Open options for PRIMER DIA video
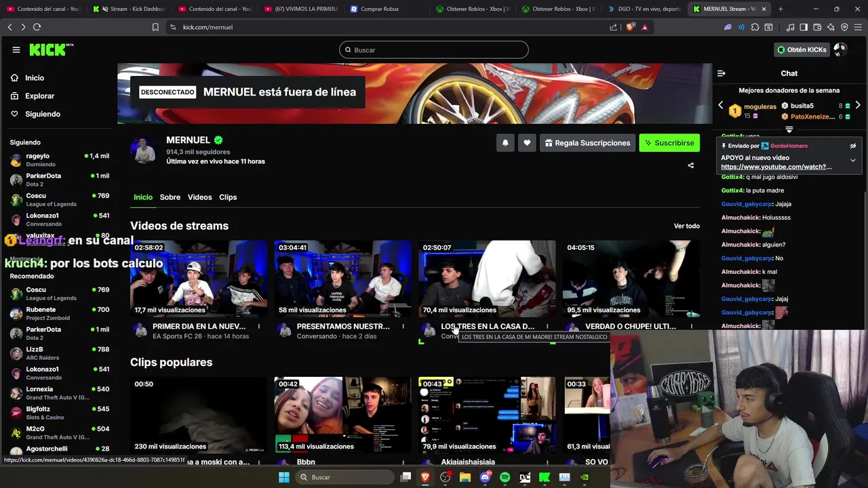Image resolution: width=868 pixels, height=488 pixels. point(259,327)
